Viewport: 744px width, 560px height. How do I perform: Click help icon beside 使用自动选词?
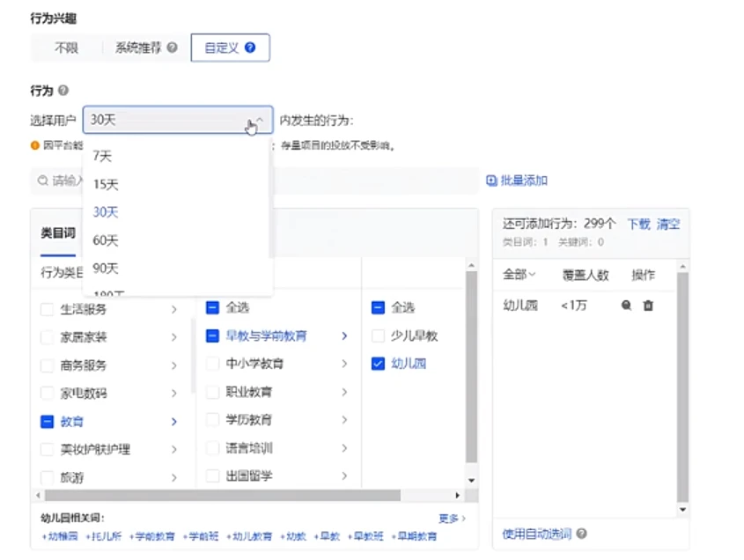(582, 534)
